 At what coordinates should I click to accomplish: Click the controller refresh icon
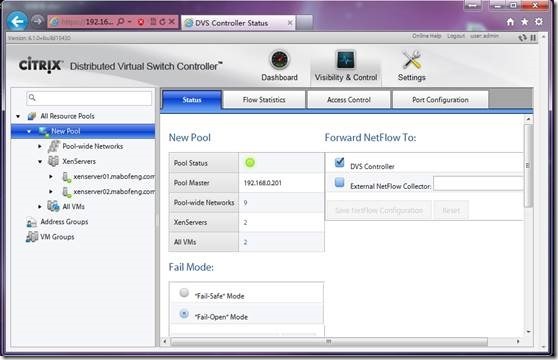tap(522, 37)
